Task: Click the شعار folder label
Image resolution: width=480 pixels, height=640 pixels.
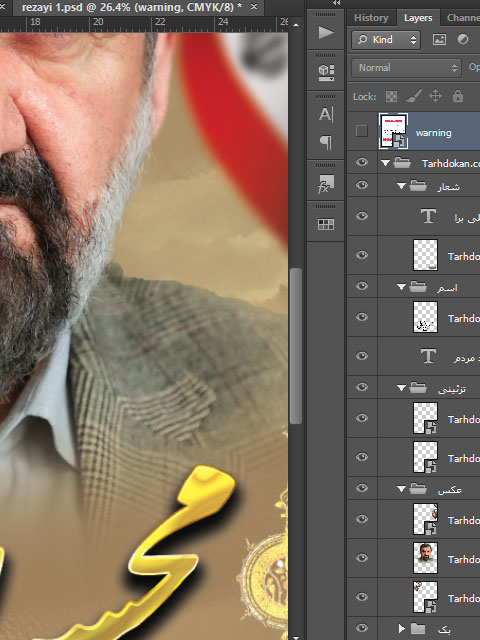Action: (449, 187)
